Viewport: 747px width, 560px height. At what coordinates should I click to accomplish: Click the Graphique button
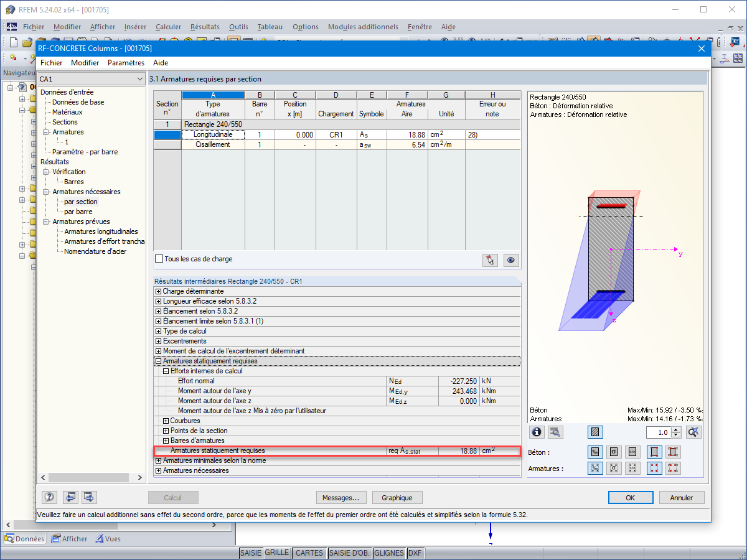397,497
